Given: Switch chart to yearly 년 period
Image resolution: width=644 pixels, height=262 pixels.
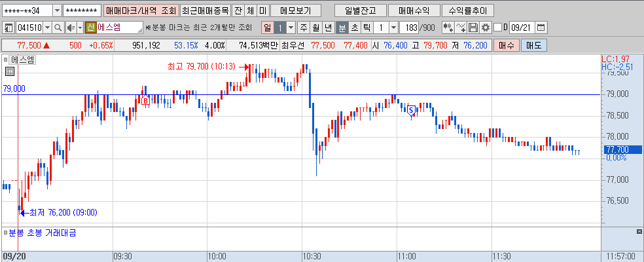Looking at the screenshot, I should point(328,28).
